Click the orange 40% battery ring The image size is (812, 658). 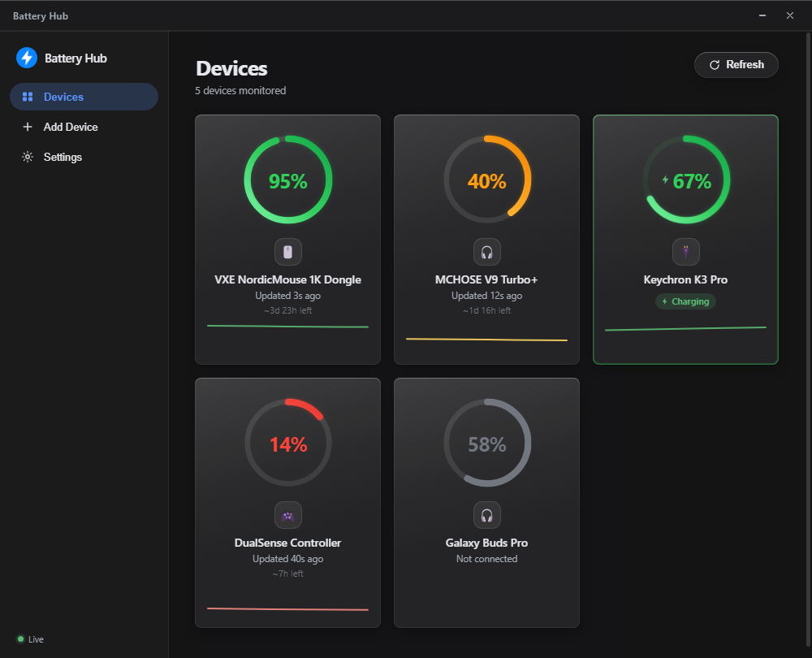pyautogui.click(x=486, y=180)
